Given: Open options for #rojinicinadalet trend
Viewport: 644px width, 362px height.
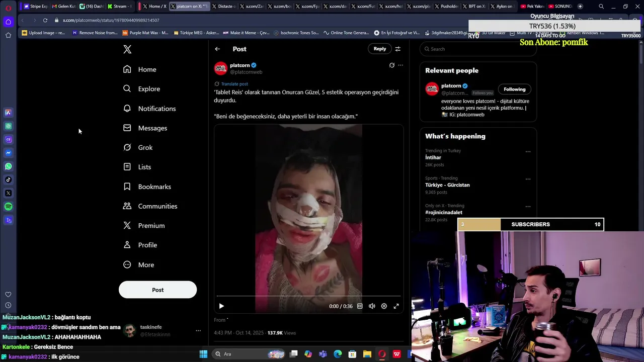Looking at the screenshot, I should click(x=528, y=206).
